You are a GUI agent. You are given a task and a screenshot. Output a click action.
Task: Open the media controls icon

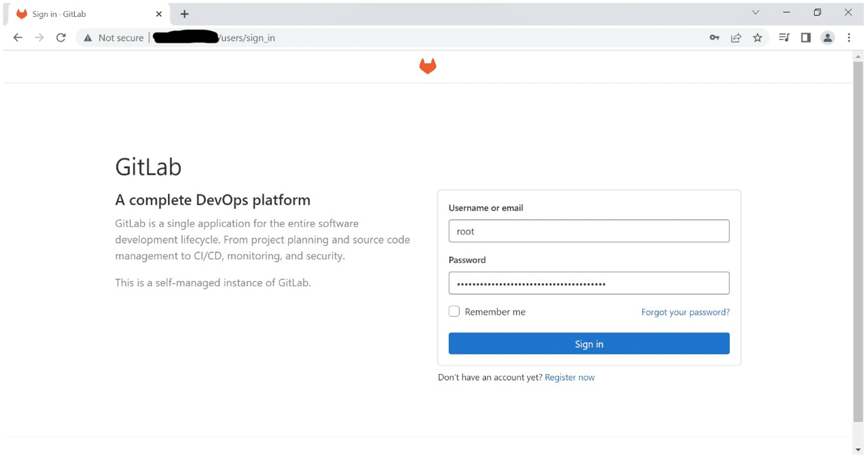(784, 37)
